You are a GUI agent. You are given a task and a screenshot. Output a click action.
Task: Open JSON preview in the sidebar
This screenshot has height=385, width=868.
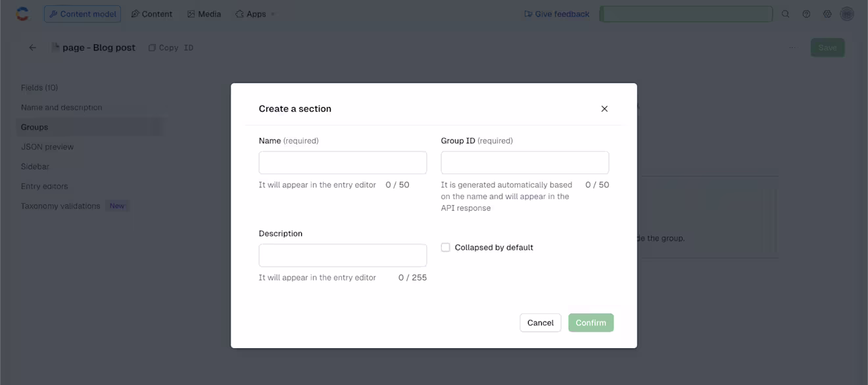coord(47,147)
